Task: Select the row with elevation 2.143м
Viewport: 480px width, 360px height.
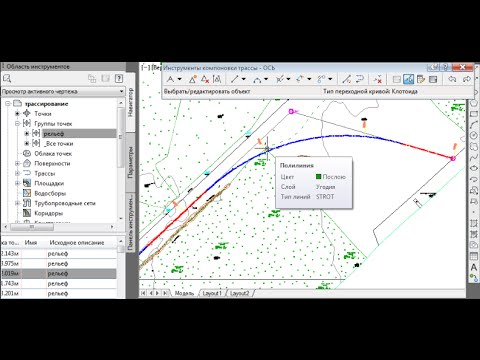Action: click(x=58, y=254)
